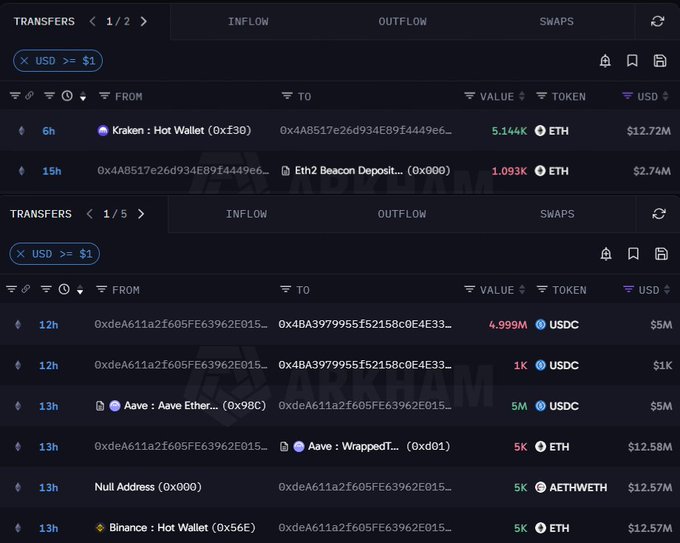Switch to INFLOW tab in bottom panel

coord(246,214)
